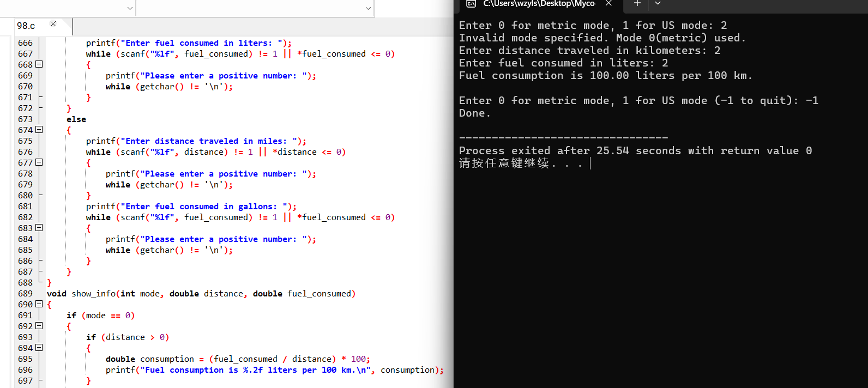The image size is (868, 388).
Task: Click 'Enter fuel consumed in gallons' string
Action: 204,207
